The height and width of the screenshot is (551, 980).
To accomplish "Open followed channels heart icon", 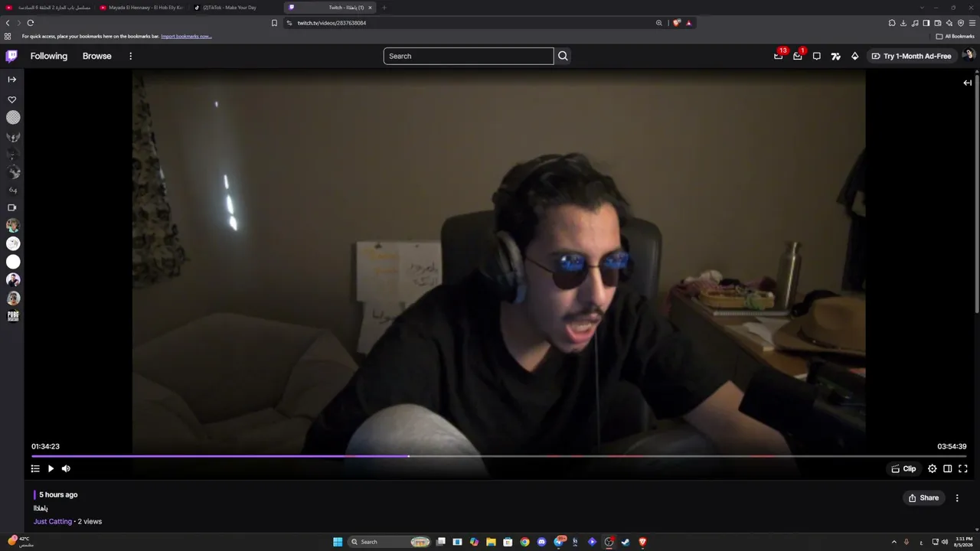I will pos(12,99).
